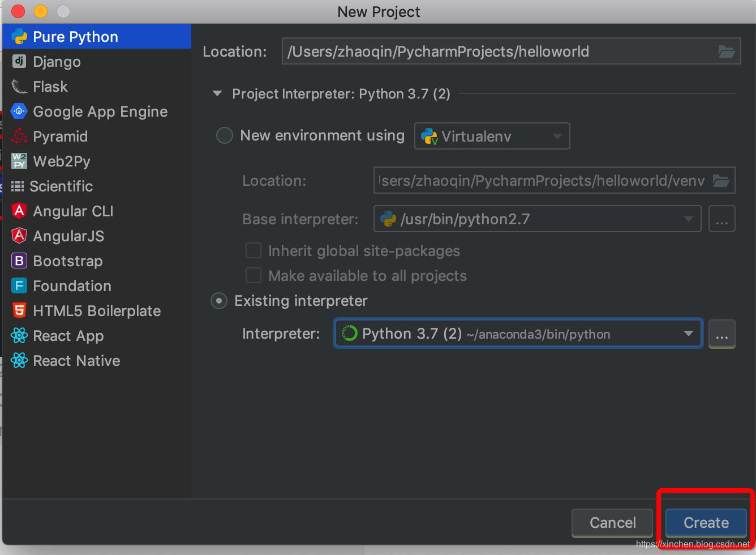This screenshot has width=756, height=555.
Task: Select Flask project type
Action: [x=97, y=86]
